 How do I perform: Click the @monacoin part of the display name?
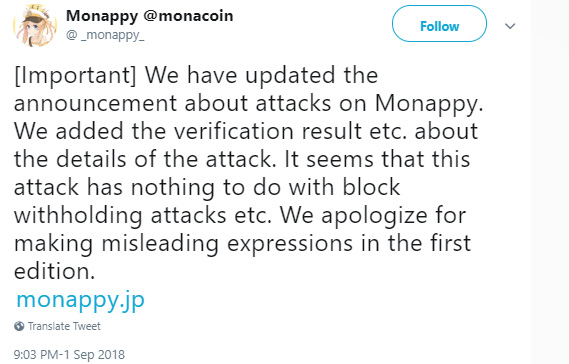click(188, 16)
